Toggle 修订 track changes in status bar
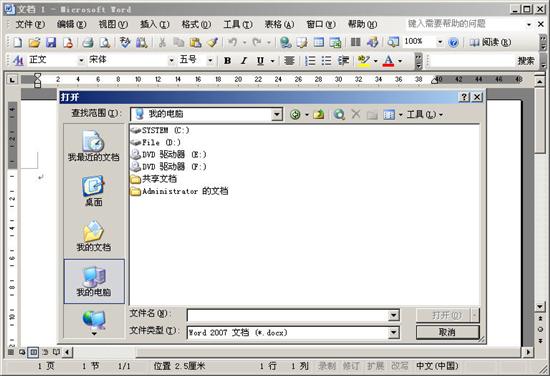This screenshot has height=376, width=550. [351, 366]
